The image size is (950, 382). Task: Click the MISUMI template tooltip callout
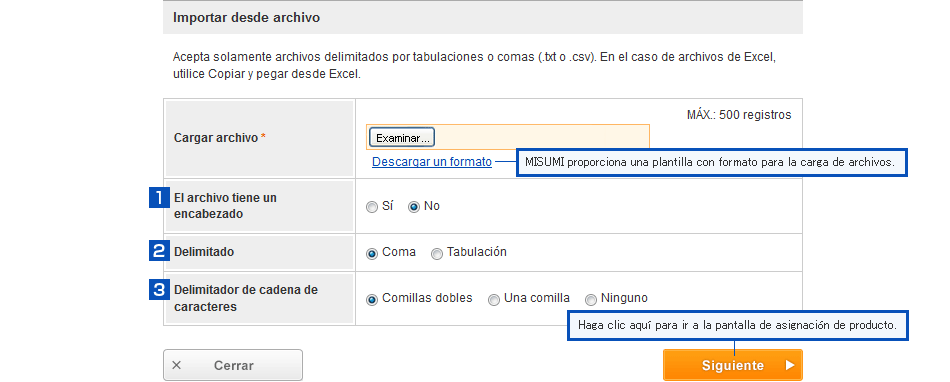(711, 162)
